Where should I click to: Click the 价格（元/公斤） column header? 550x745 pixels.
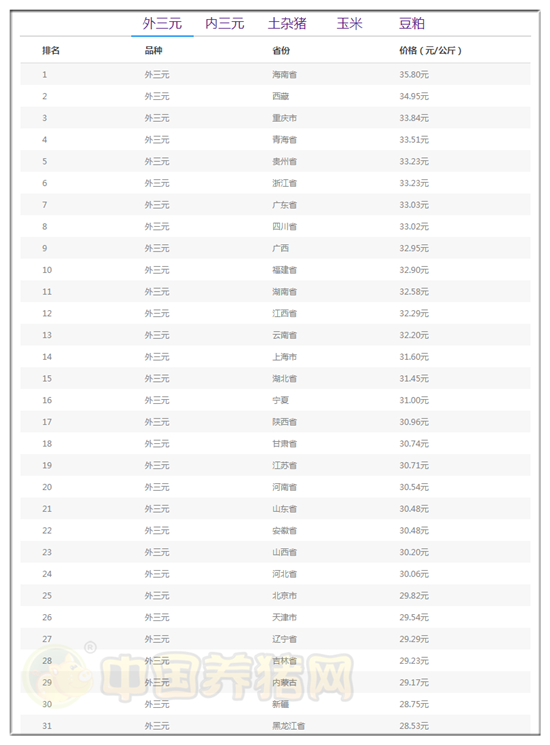430,50
